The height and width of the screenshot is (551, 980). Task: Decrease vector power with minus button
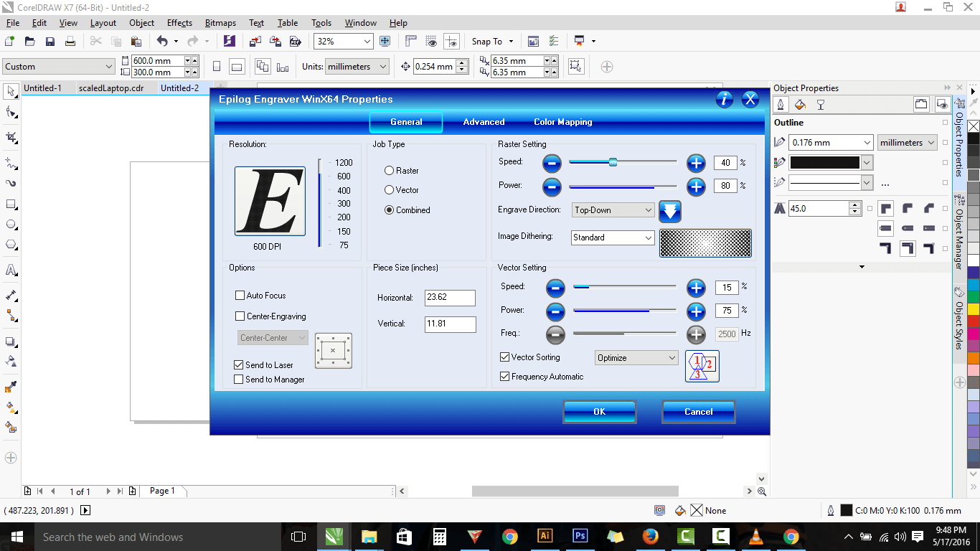(555, 311)
